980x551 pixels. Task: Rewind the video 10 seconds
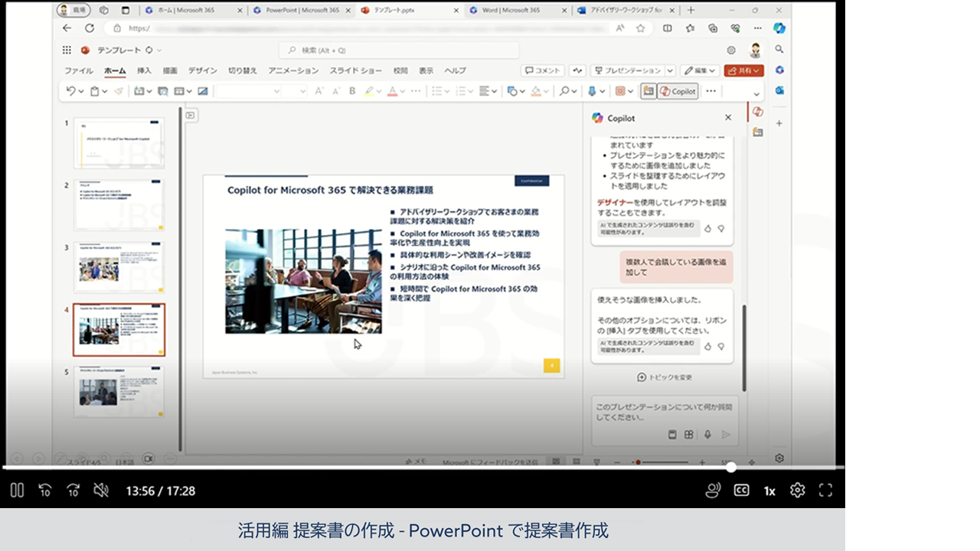[45, 491]
